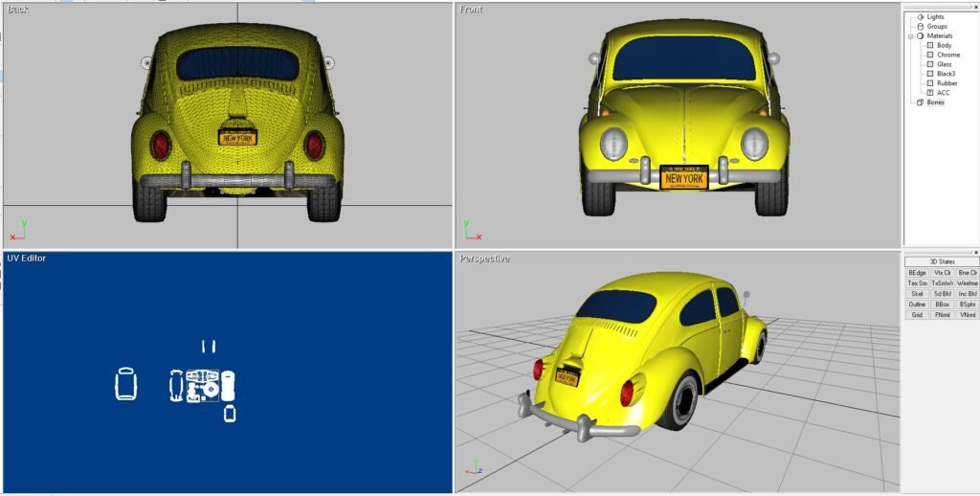
Task: Click the Chrome material square icon
Action: 929,55
